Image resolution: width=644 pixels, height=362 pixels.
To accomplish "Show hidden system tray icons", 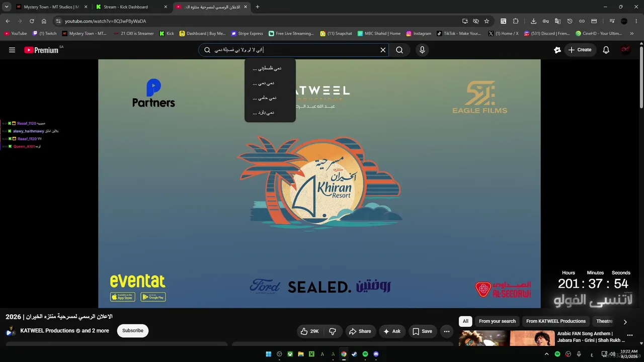I will pyautogui.click(x=546, y=354).
